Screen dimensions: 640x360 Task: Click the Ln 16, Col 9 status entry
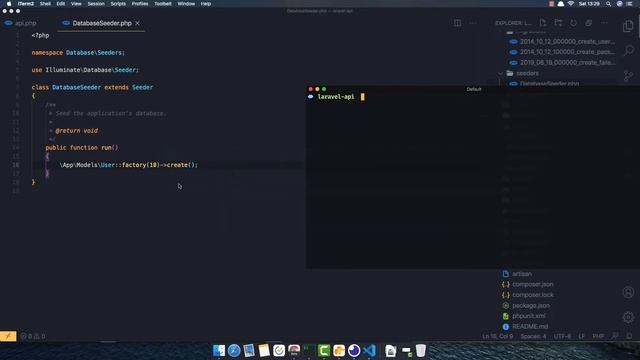click(x=498, y=336)
